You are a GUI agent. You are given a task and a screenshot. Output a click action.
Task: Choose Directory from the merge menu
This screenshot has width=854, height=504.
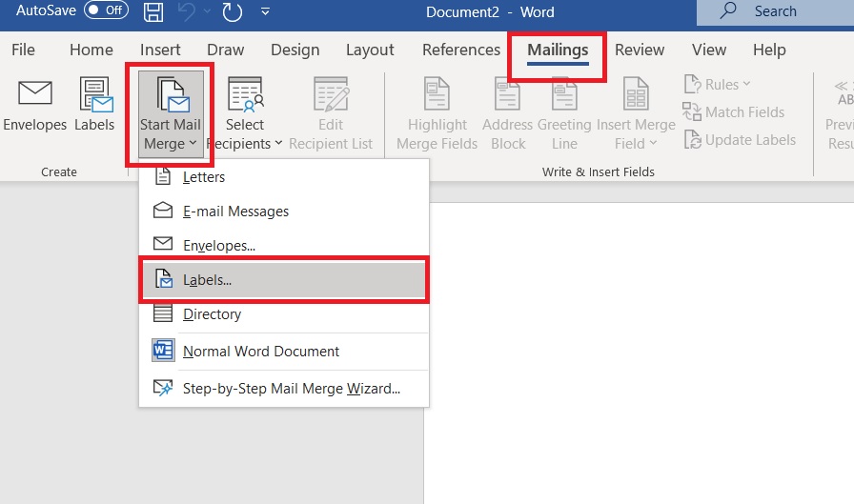click(x=284, y=314)
